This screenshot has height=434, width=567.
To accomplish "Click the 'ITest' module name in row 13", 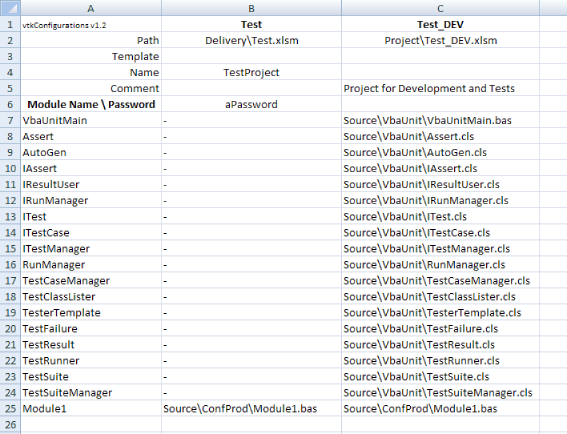I will tap(91, 216).
